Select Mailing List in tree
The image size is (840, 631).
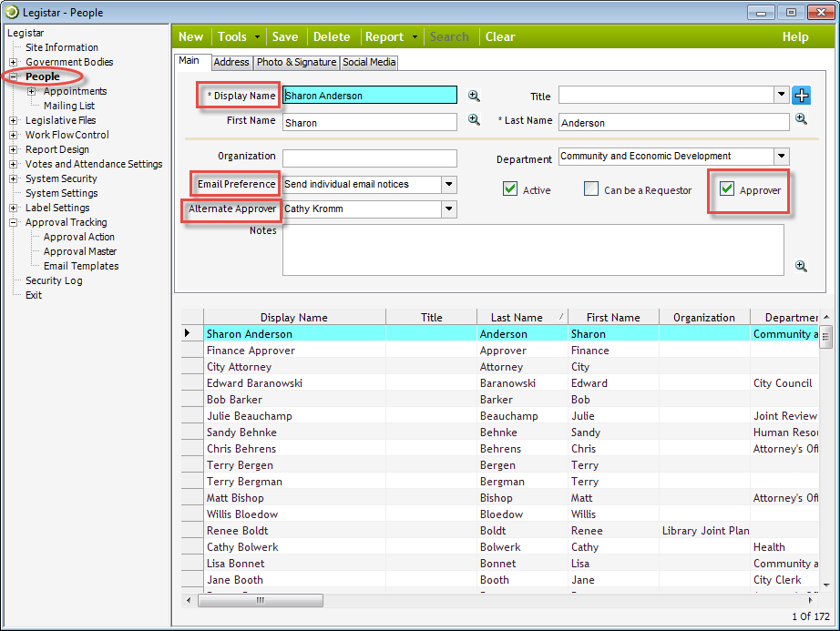69,106
